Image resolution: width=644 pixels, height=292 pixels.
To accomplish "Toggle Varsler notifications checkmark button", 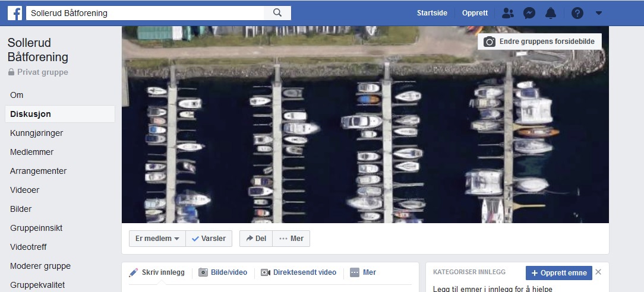I will click(x=209, y=239).
